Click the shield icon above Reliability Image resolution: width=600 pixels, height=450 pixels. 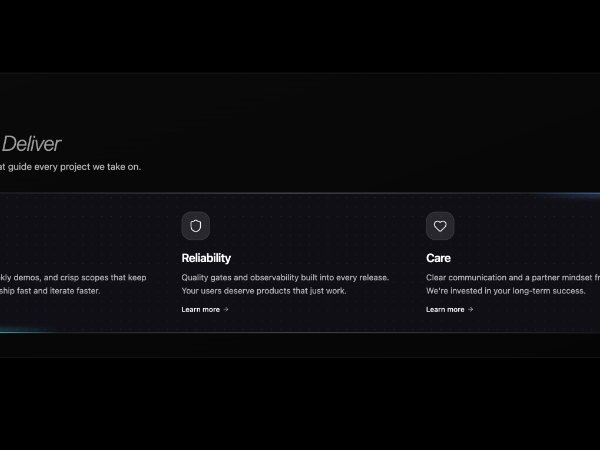click(195, 226)
